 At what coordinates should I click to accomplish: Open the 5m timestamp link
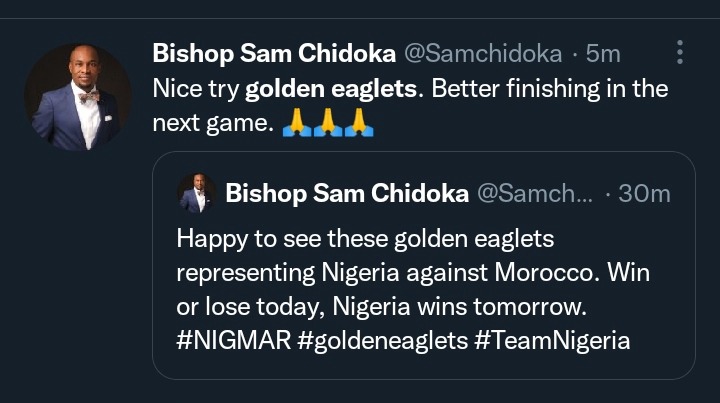click(602, 53)
